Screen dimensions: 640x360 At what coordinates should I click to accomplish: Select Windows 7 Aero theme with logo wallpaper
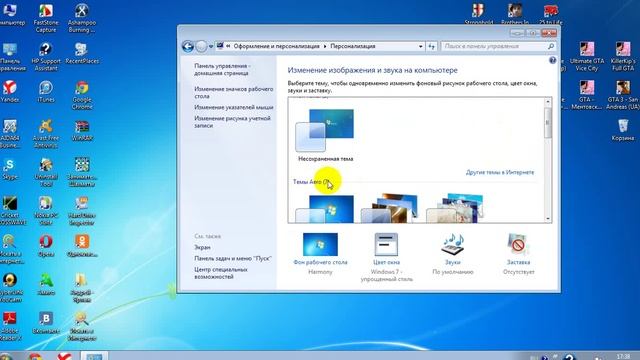[x=325, y=209]
